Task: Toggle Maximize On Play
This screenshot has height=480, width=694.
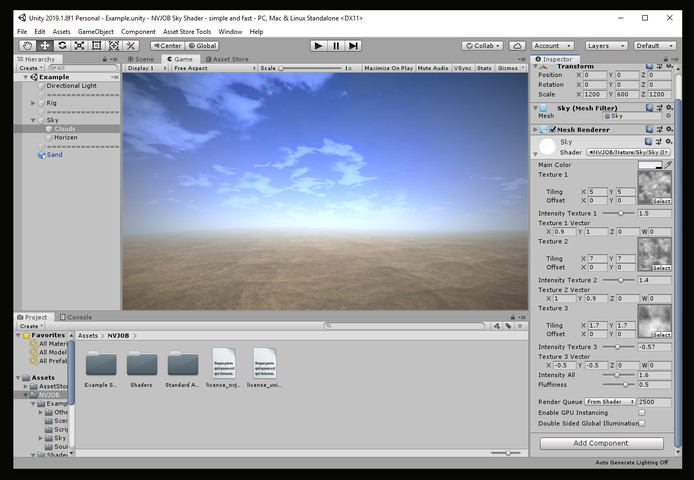Action: click(x=388, y=68)
